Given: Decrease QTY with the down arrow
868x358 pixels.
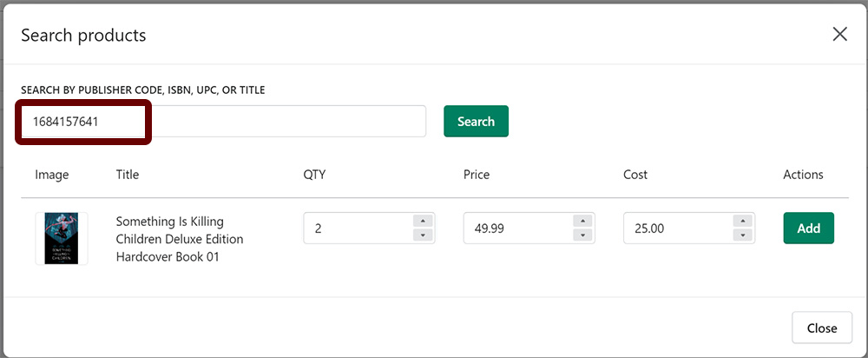Looking at the screenshot, I should pyautogui.click(x=423, y=235).
